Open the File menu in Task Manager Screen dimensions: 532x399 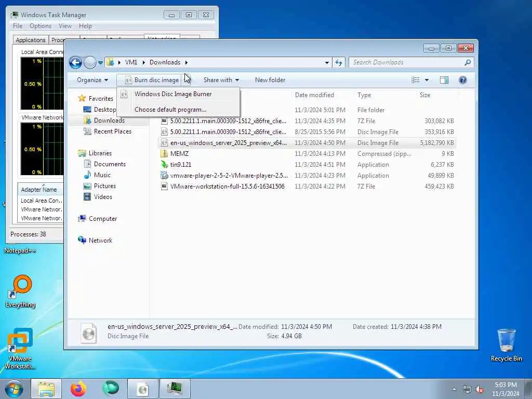click(x=18, y=26)
